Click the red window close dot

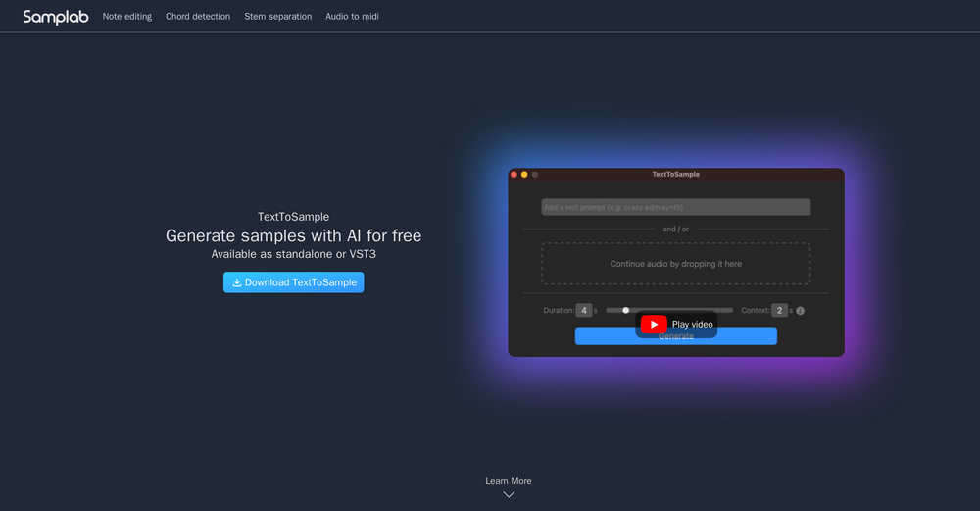[514, 175]
